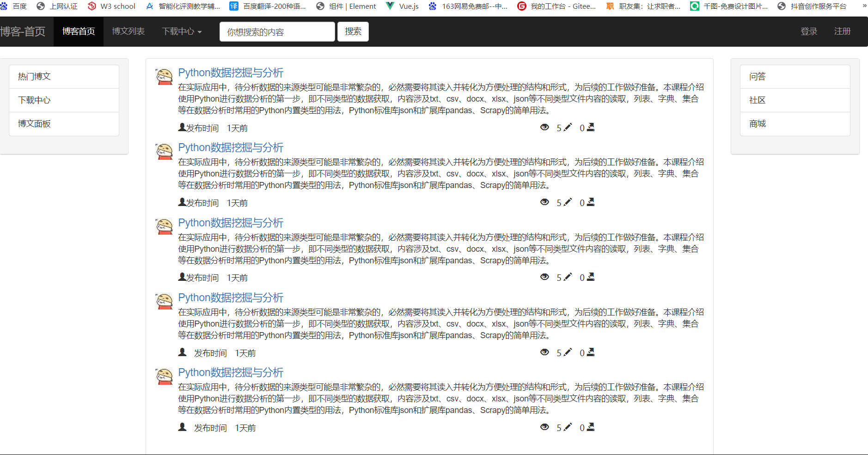Show hidden bookmarks with the » overflow arrow
This screenshot has width=868, height=455.
click(x=864, y=6)
